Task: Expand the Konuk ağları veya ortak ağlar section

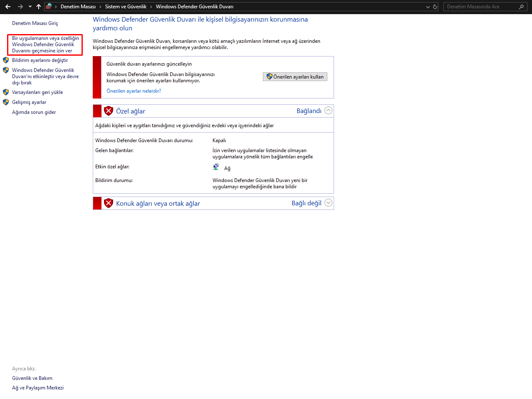Action: 328,203
